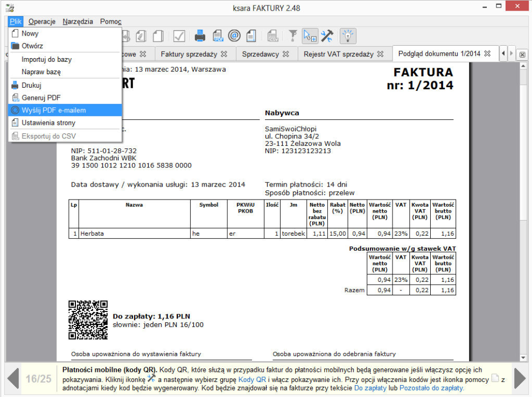Viewport: 532px width, 397px height.
Task: Choose Drukuj from the Plik menu
Action: [x=65, y=85]
